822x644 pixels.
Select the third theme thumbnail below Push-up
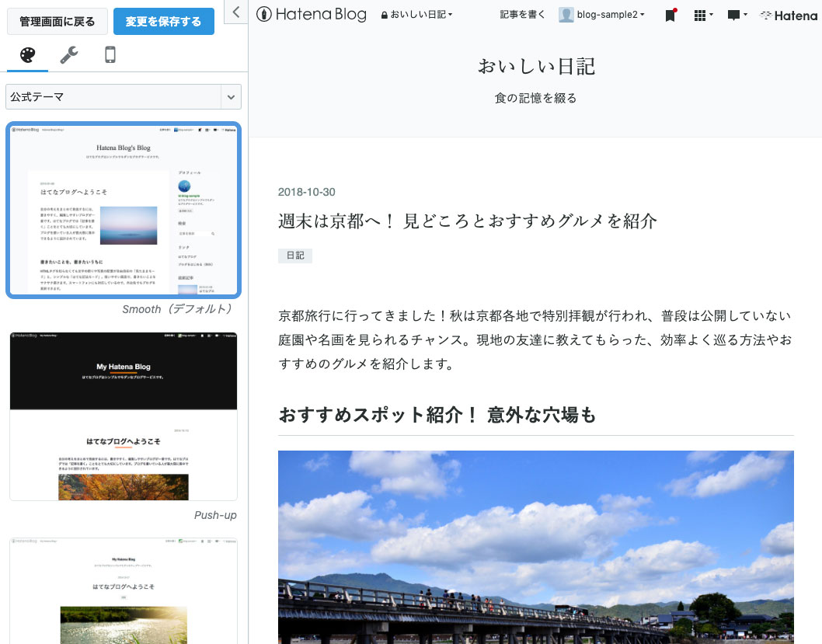pos(124,590)
